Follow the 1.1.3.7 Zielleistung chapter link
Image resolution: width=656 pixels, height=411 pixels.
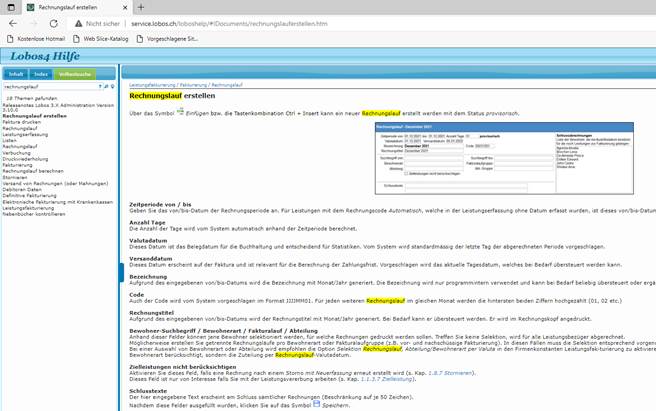tap(387, 379)
